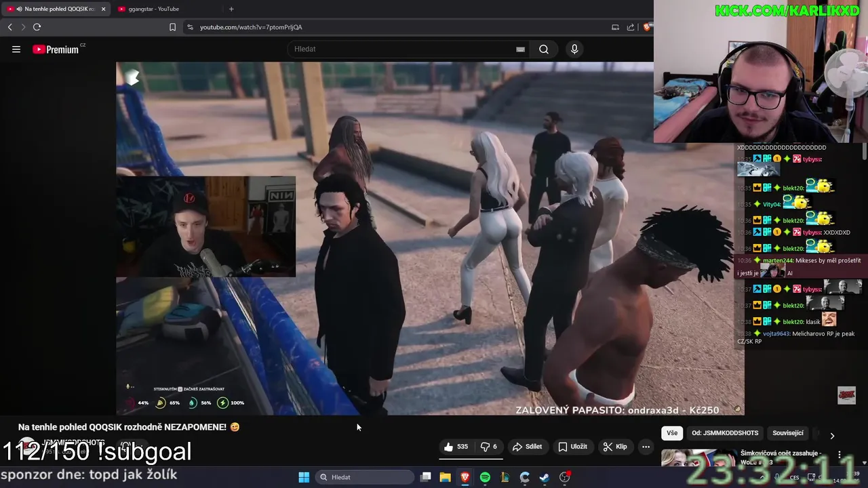Open League of Legends from the taskbar
The width and height of the screenshot is (868, 488).
tap(505, 477)
